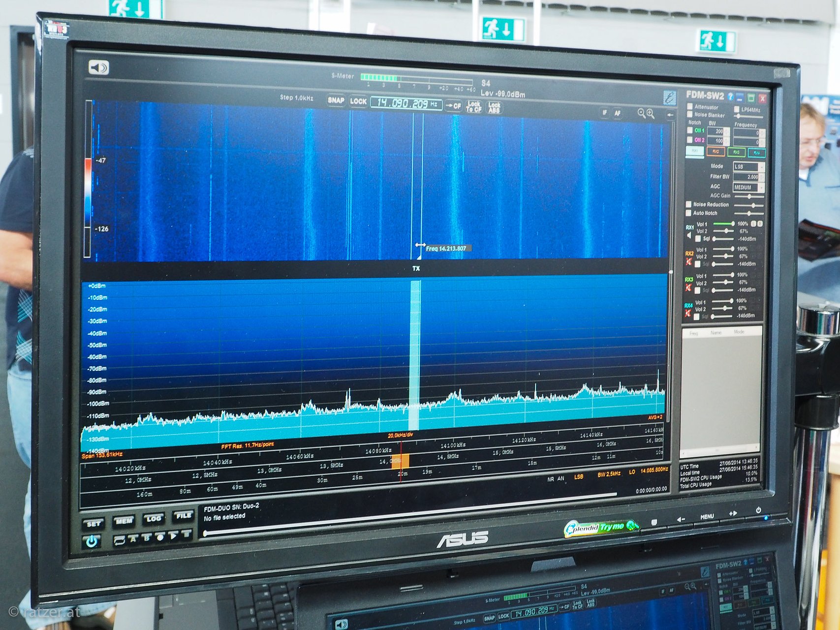Viewport: 840px width, 630px height.
Task: Enable the Noise Reduction checkbox
Action: point(689,204)
